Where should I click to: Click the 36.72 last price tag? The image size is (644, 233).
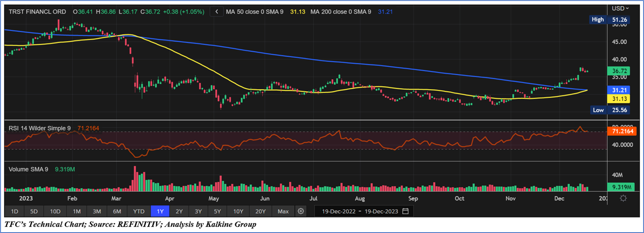click(x=619, y=71)
